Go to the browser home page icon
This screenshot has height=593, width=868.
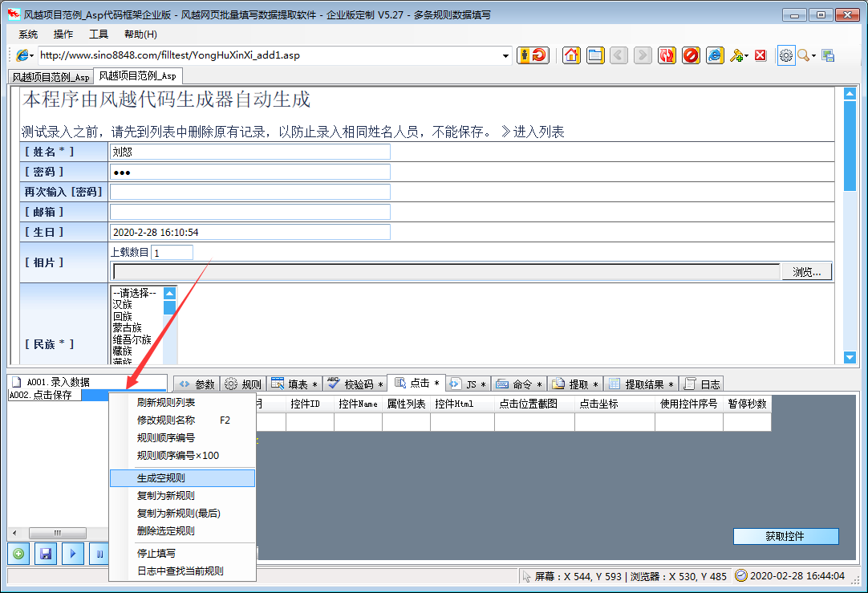[571, 55]
